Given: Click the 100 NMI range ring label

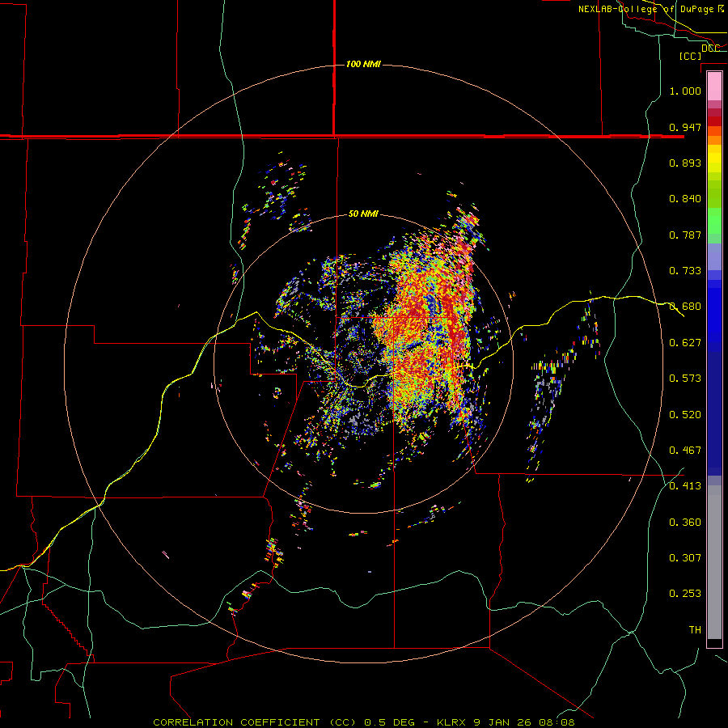Looking at the screenshot, I should 363,64.
